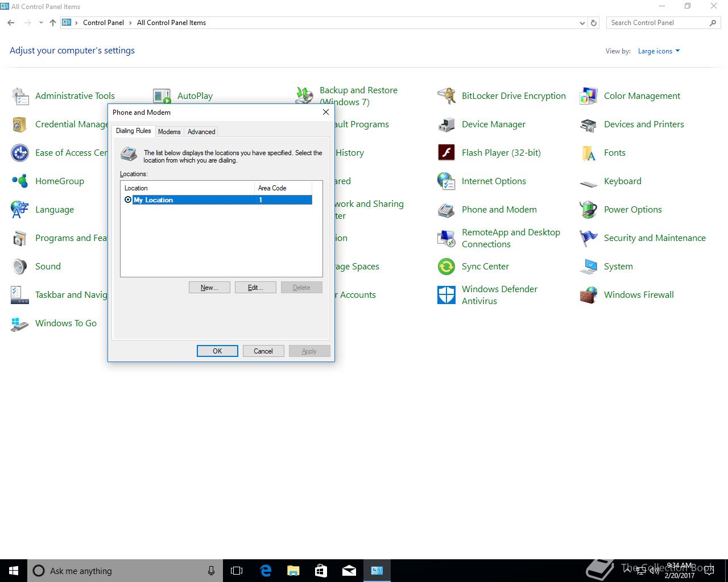Expand the address bar history dropdown

coord(582,23)
